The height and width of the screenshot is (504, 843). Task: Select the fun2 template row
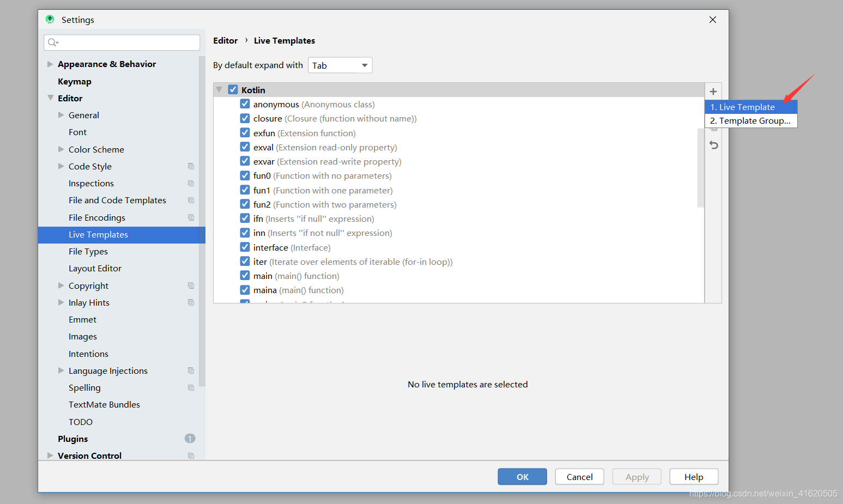(x=458, y=204)
